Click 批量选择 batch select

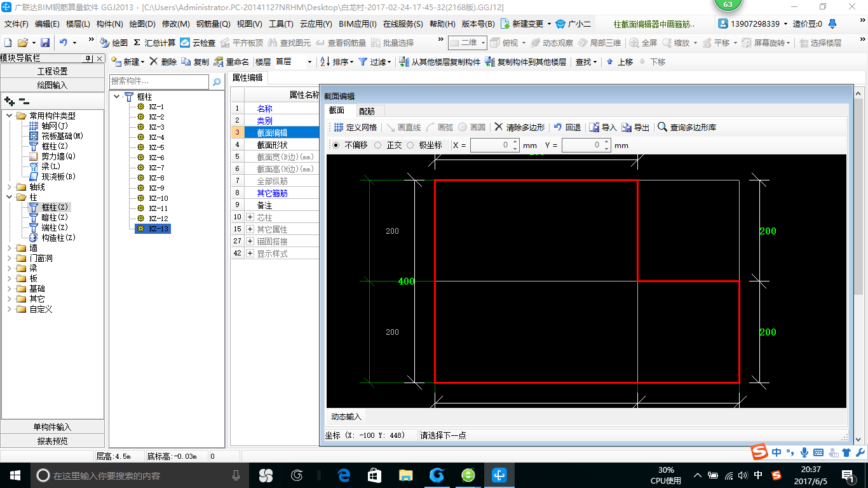click(x=392, y=43)
